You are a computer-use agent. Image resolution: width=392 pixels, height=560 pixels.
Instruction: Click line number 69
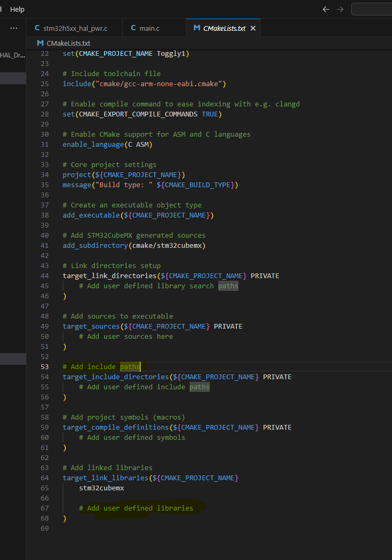45,528
